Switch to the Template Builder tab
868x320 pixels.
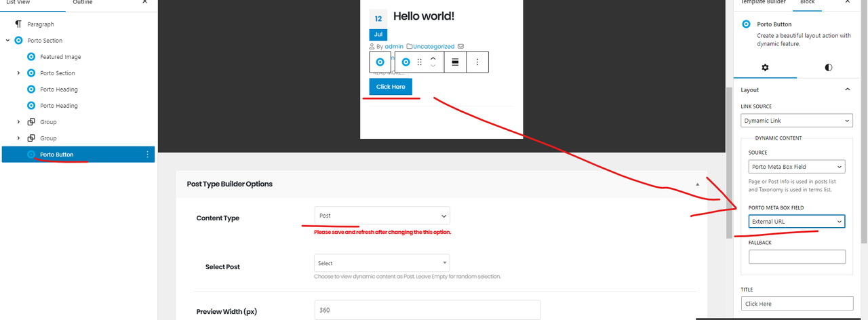(x=763, y=3)
